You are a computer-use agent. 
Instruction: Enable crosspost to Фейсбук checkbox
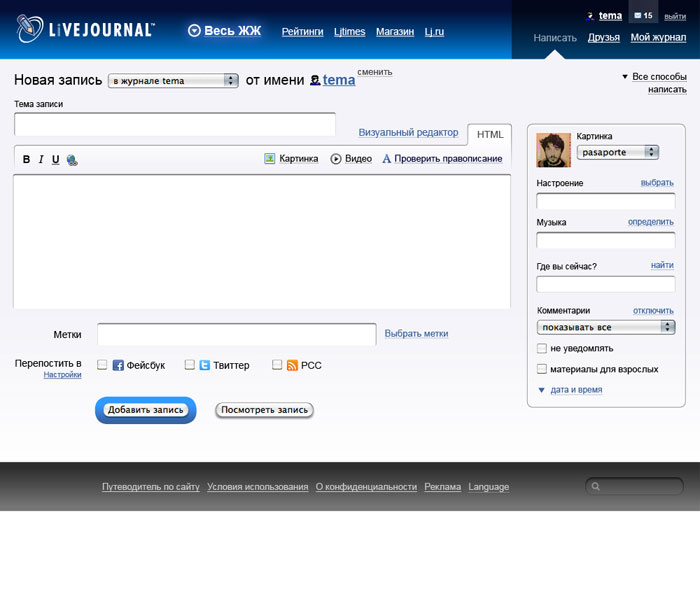click(102, 365)
